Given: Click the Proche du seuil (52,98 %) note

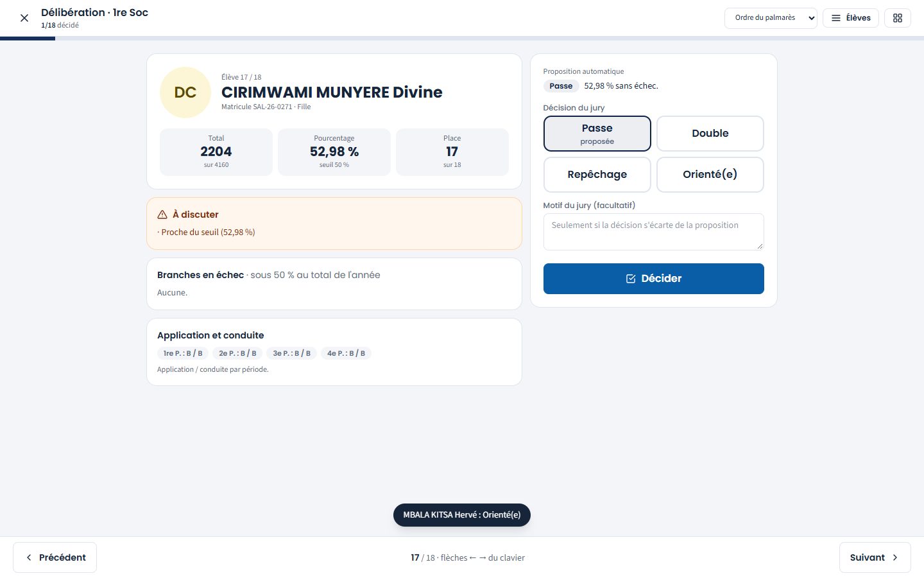Looking at the screenshot, I should coord(206,232).
